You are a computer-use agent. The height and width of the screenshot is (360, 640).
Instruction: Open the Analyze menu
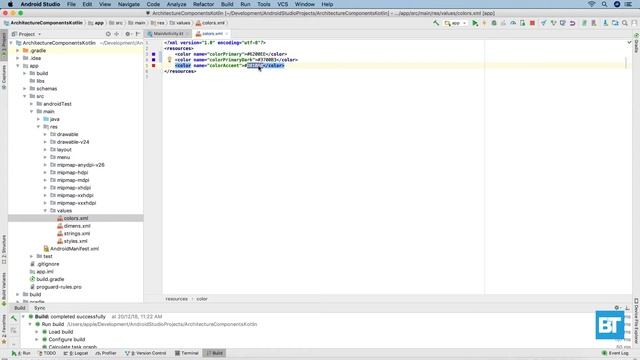(176, 4)
